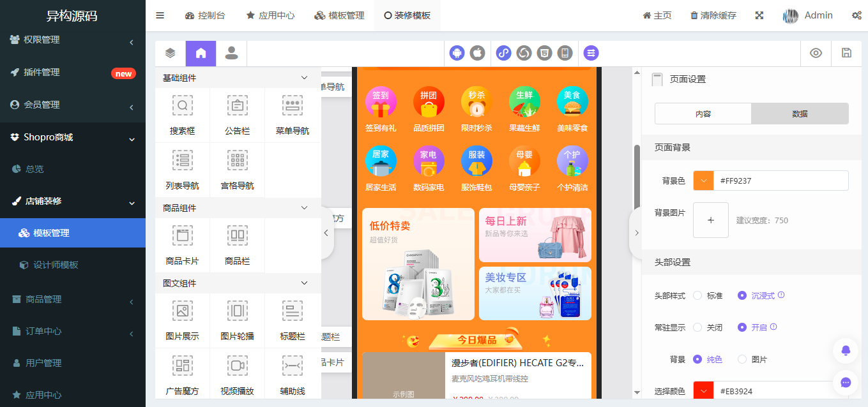Open the preview eye icon
This screenshot has width=868, height=407.
point(816,53)
